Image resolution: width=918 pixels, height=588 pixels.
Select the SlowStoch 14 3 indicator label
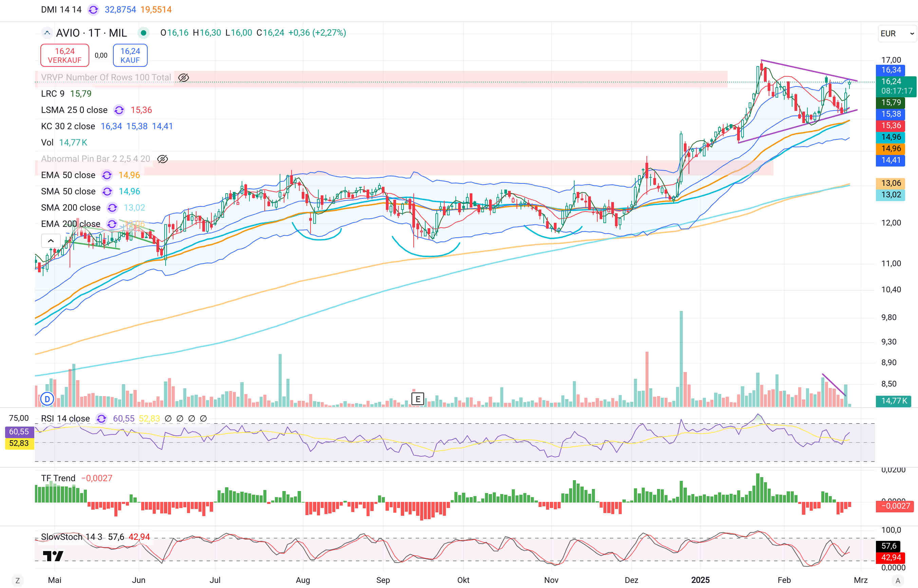[x=72, y=537]
